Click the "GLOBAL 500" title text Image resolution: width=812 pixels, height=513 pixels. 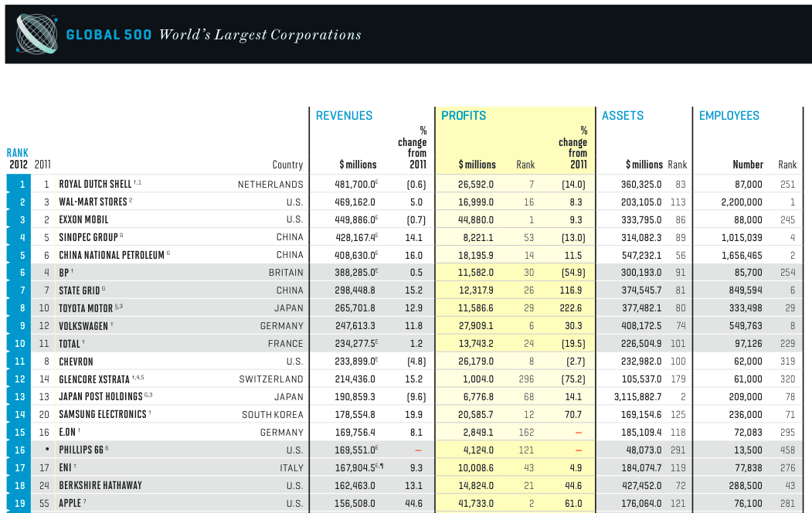pyautogui.click(x=109, y=35)
